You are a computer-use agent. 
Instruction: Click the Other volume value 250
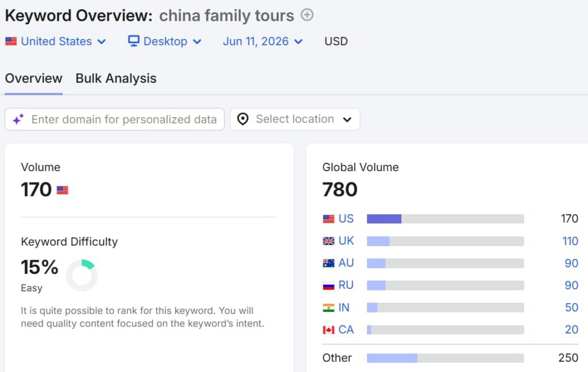pos(568,358)
